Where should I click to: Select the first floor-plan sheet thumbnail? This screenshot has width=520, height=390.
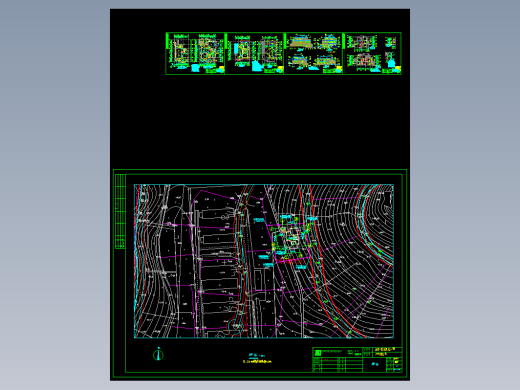(x=195, y=53)
